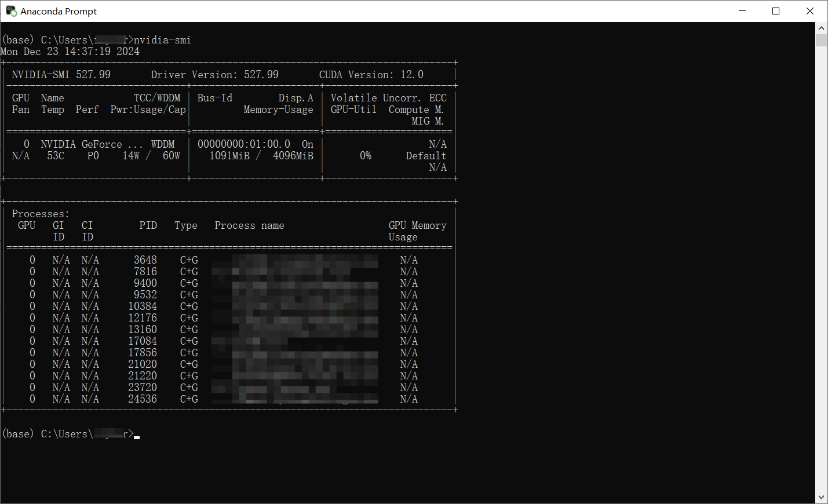
Task: Click process PID 21020
Action: pos(143,364)
